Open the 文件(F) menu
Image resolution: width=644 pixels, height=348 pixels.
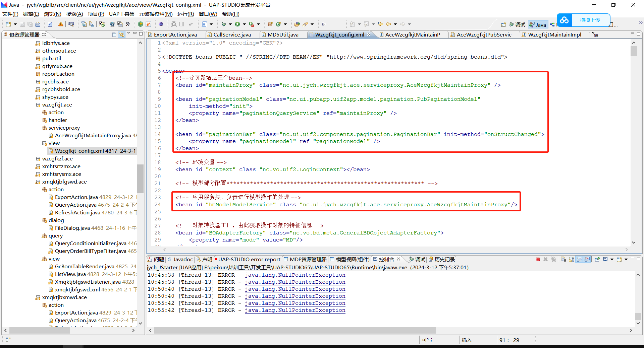(10, 14)
